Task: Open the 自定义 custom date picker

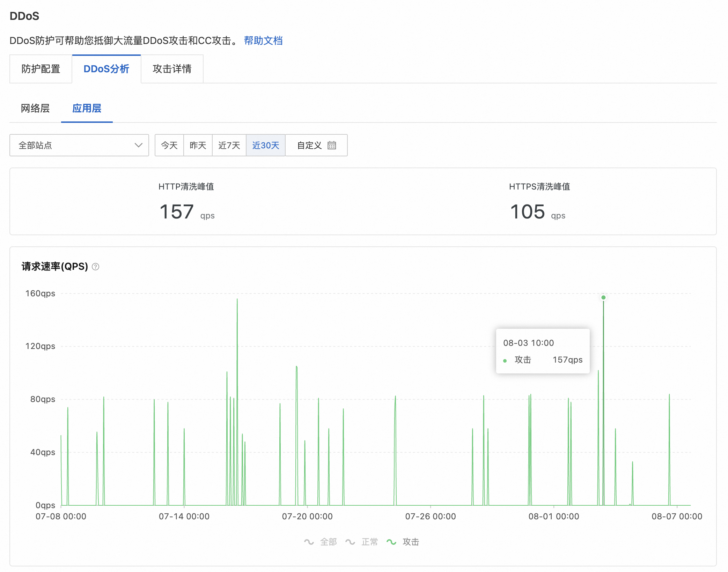Action: [x=316, y=145]
